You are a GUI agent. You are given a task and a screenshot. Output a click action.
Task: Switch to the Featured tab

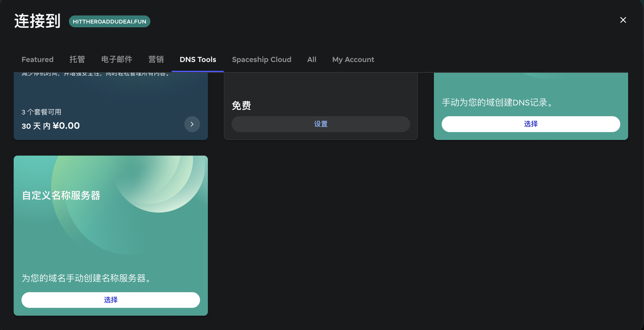coord(37,60)
